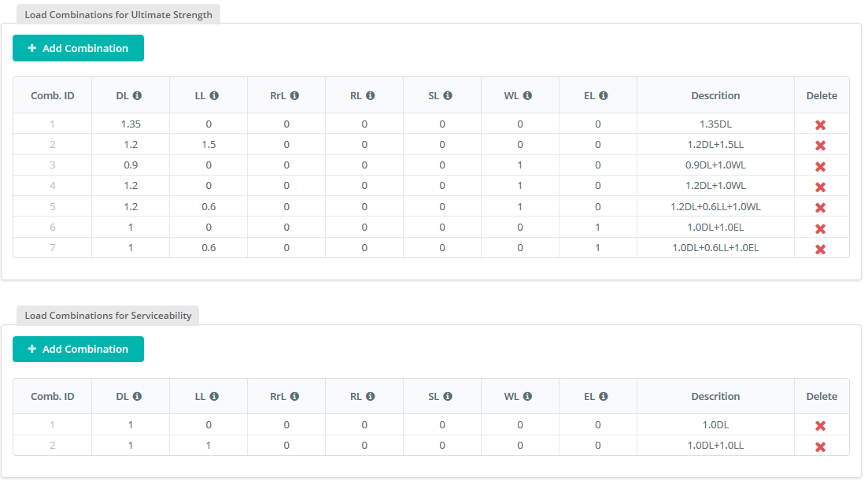Select the Load Combinations for Ultimate Strength tab
Screen dimensions: 868x485
pos(117,13)
